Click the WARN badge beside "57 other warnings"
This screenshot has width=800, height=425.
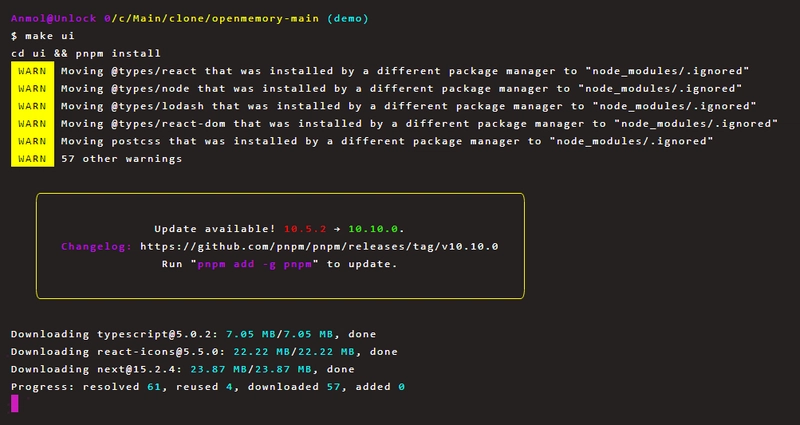click(x=32, y=159)
